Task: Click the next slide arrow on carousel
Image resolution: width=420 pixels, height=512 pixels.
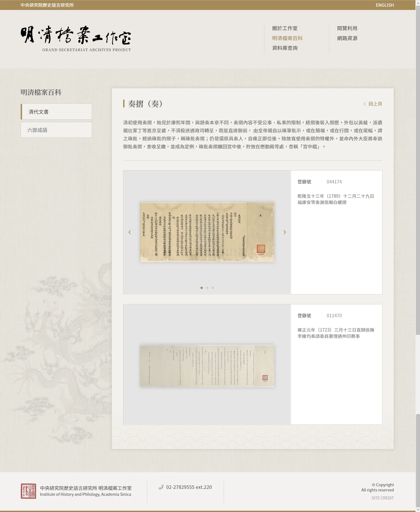Action: point(284,232)
